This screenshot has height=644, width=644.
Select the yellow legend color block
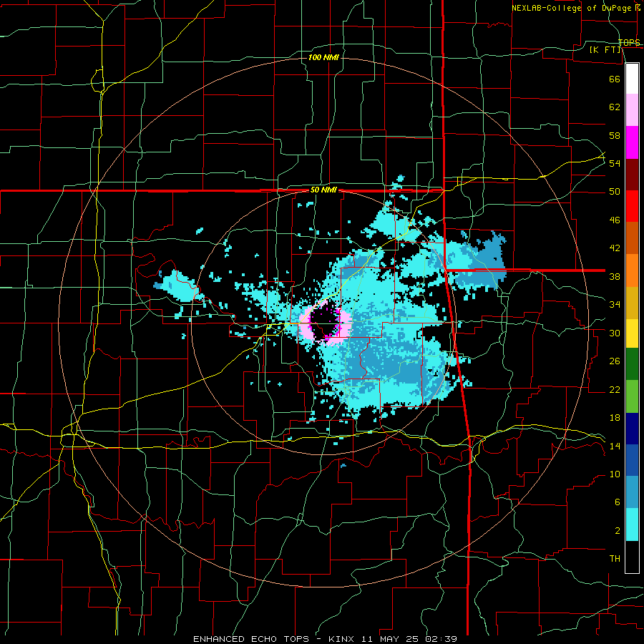point(632,333)
